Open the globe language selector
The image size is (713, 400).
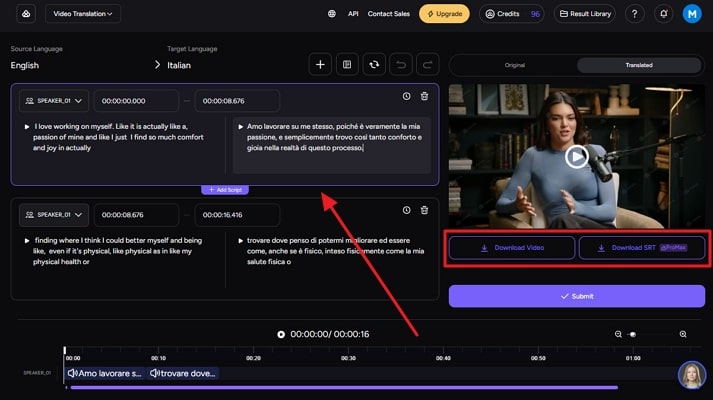pyautogui.click(x=332, y=14)
